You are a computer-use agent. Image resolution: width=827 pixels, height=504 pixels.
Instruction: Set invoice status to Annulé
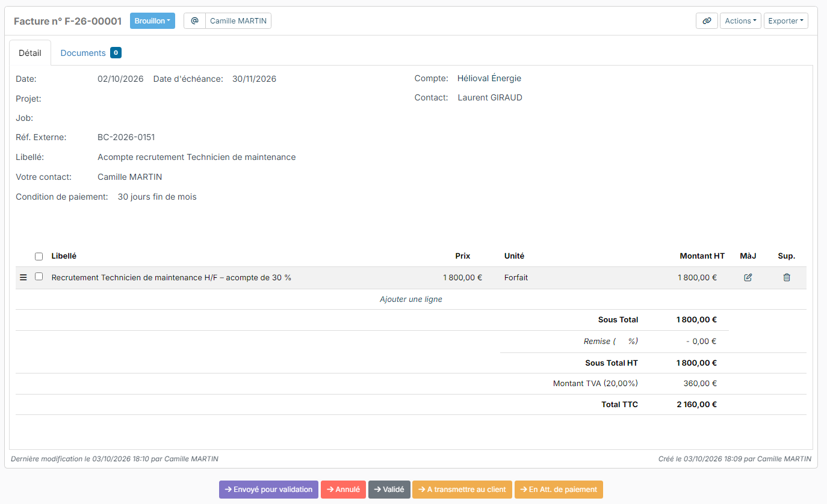point(343,490)
